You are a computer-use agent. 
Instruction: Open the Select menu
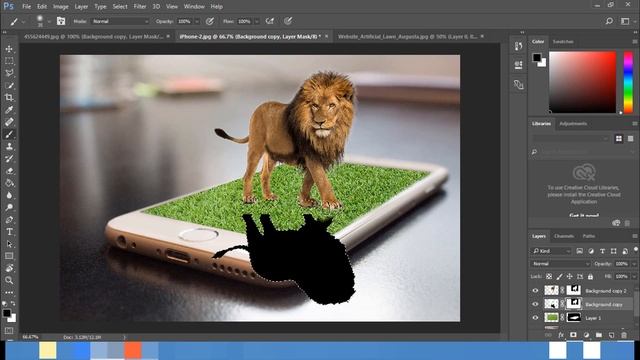120,7
